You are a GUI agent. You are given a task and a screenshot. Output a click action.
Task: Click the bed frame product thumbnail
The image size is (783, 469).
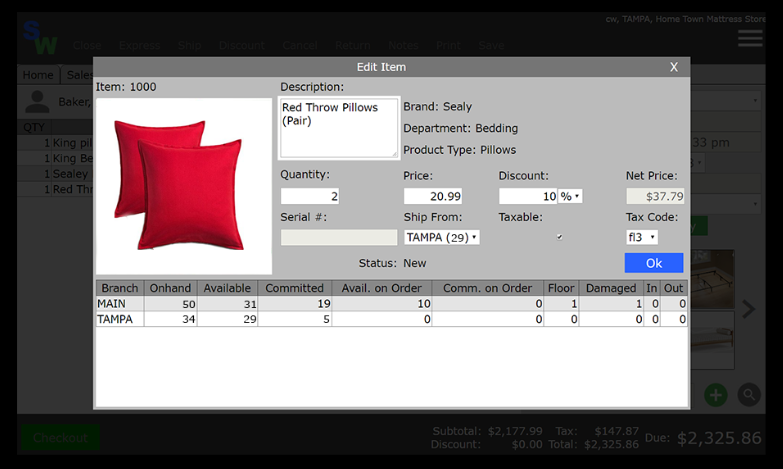tap(713, 279)
